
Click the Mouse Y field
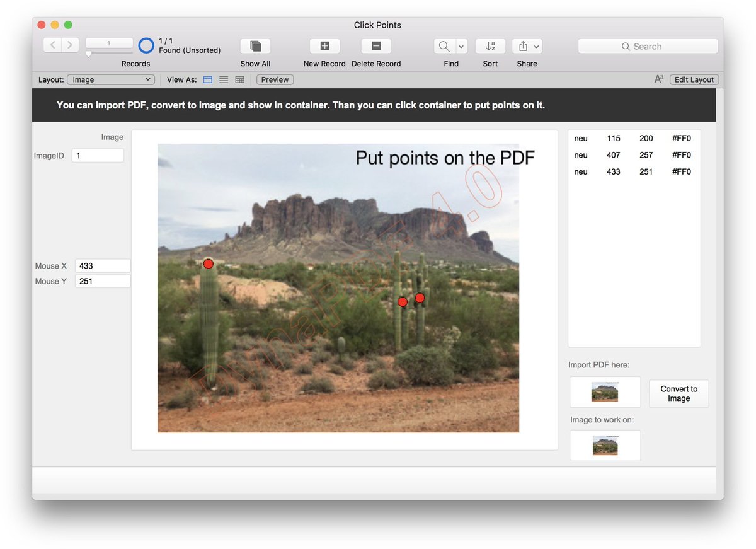click(103, 281)
